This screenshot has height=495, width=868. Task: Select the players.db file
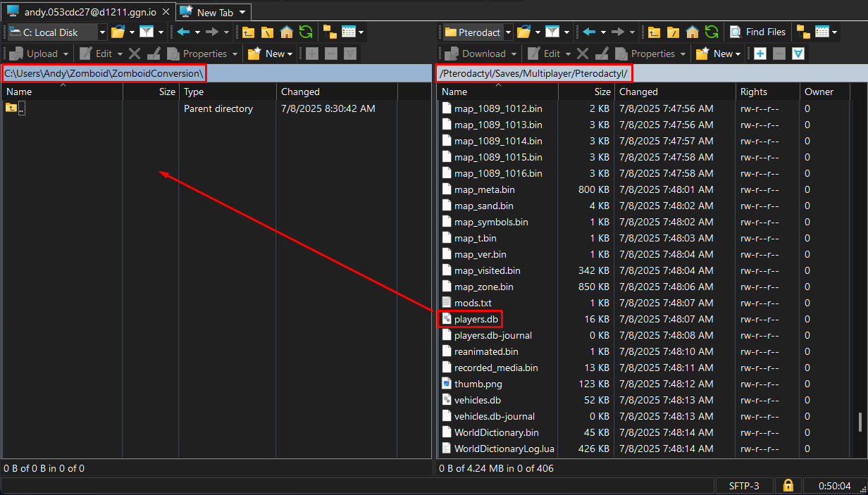point(470,319)
